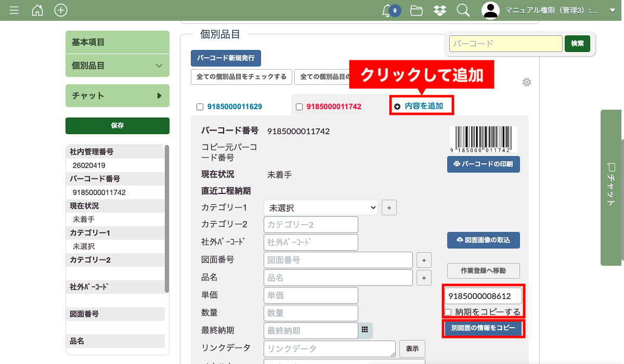
Task: Open the settings gear icon
Action: point(527,82)
